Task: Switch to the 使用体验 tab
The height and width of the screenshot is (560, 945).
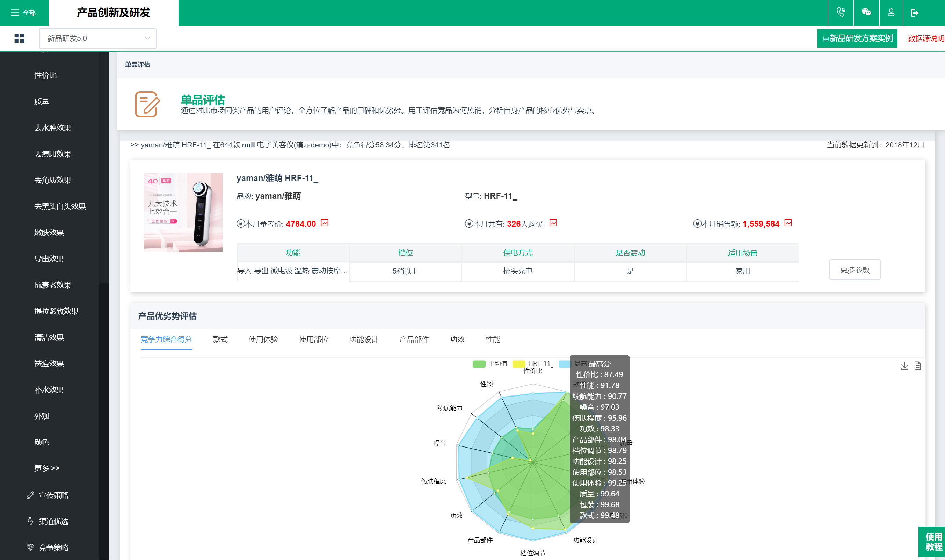Action: [263, 339]
